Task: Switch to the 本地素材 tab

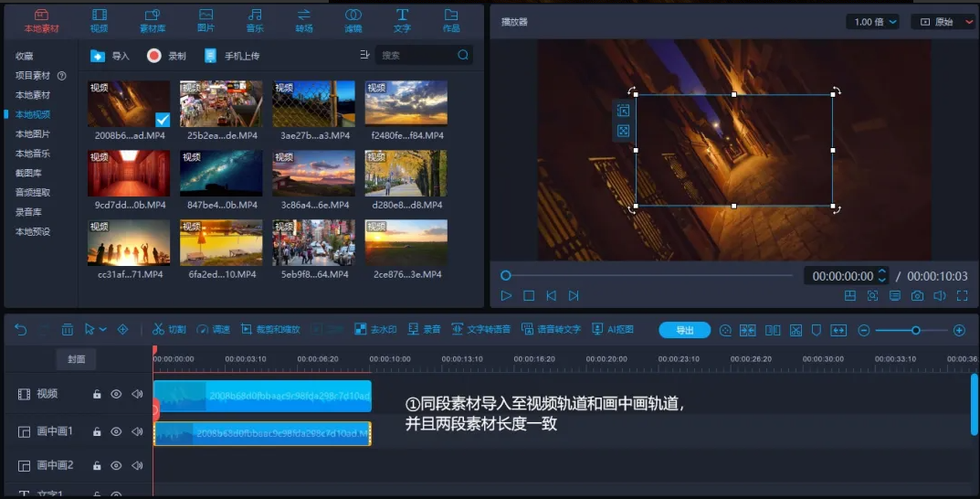Action: point(41,21)
